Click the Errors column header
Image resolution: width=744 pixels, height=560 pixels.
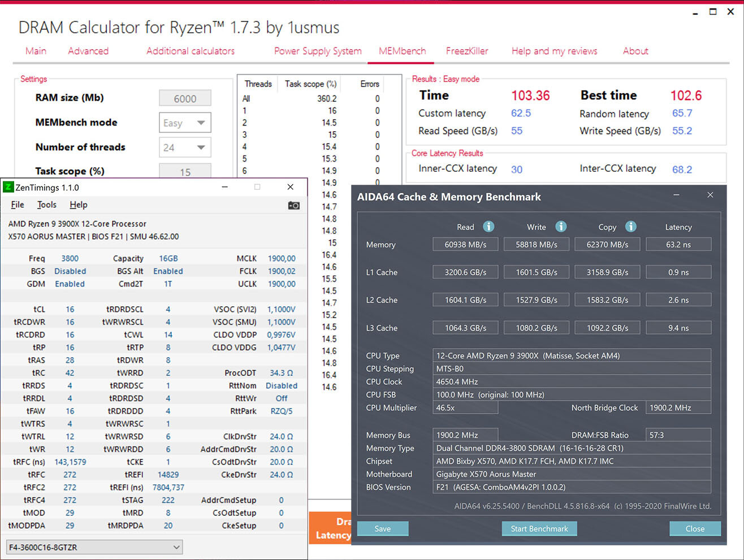370,84
